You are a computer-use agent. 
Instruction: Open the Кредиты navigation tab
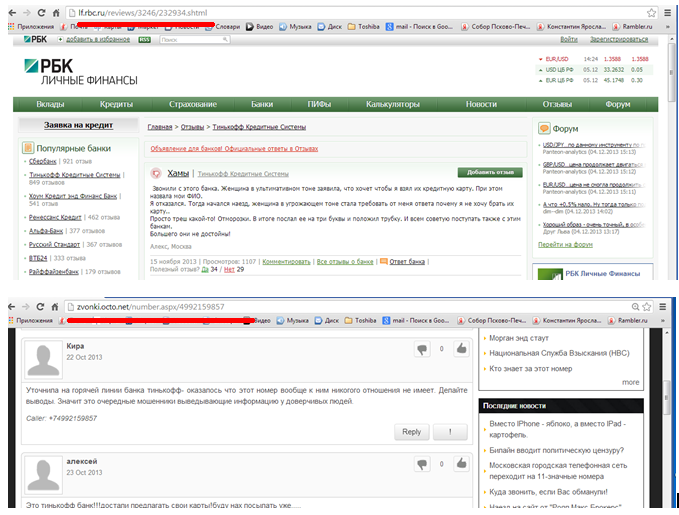pos(116,104)
